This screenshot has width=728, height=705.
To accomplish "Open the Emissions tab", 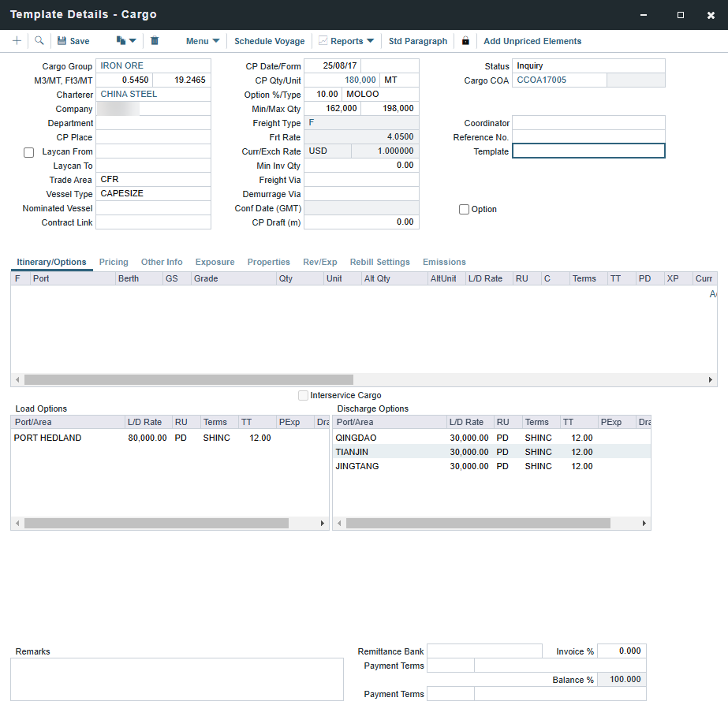I will tap(444, 262).
